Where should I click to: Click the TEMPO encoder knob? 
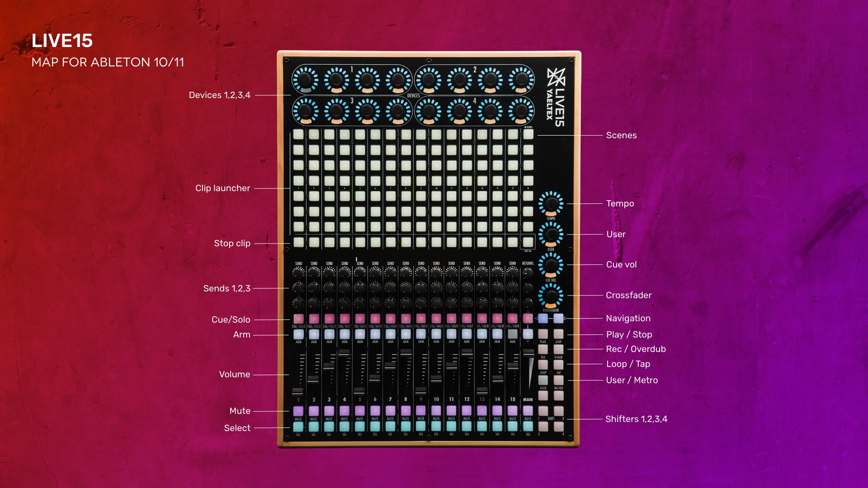click(x=551, y=204)
